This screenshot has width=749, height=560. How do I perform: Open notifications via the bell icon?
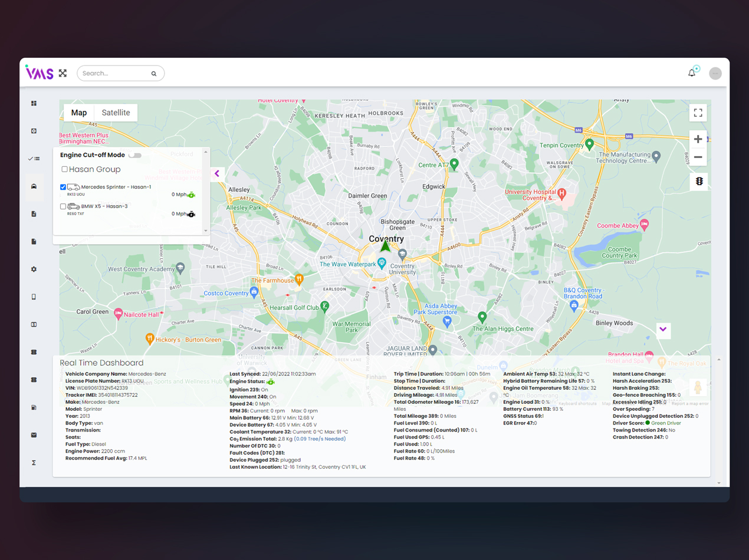click(x=692, y=73)
